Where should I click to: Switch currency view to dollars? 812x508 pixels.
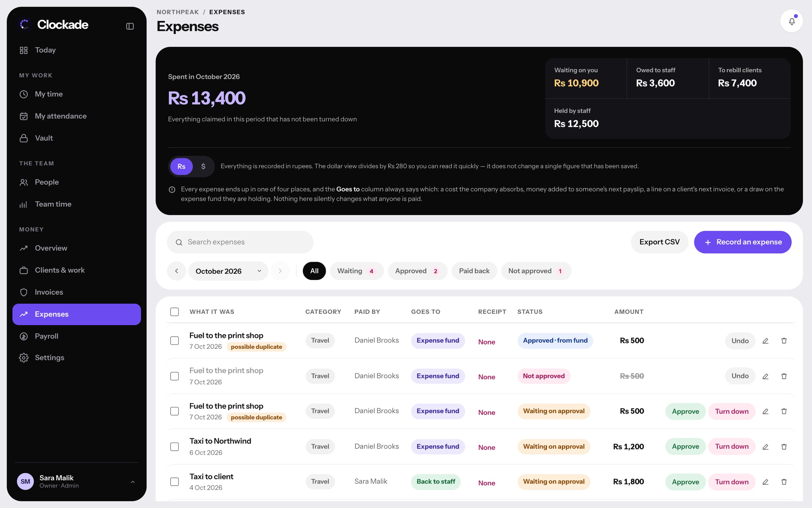click(203, 166)
